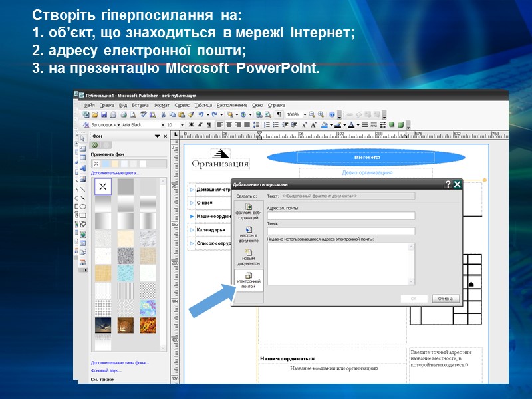This screenshot has width=532, height=399.
Task: Click the Zoom In magnifier icon
Action: [321, 114]
